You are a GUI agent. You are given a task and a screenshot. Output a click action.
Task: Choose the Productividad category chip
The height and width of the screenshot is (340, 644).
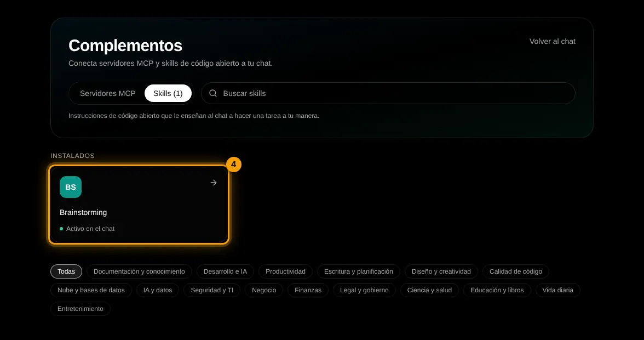click(x=285, y=271)
